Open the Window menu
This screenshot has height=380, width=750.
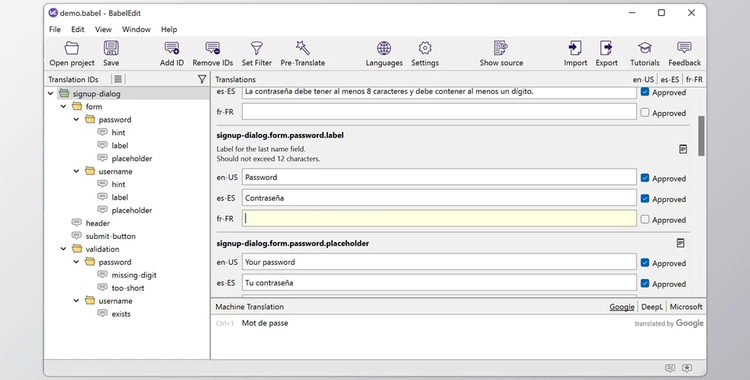(136, 29)
